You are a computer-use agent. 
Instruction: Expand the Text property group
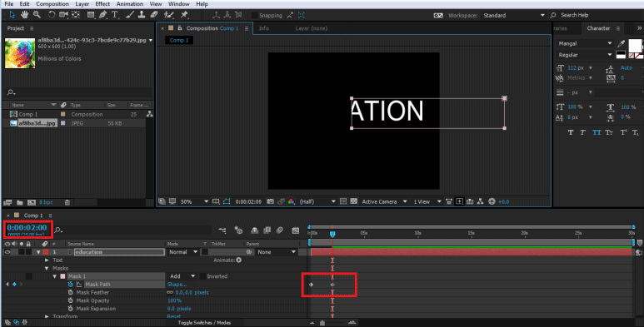click(x=47, y=260)
